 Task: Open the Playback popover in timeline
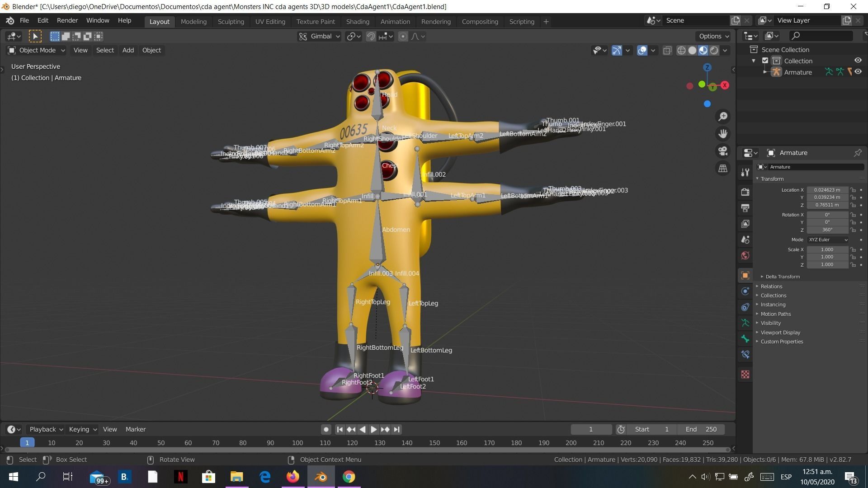(x=45, y=429)
